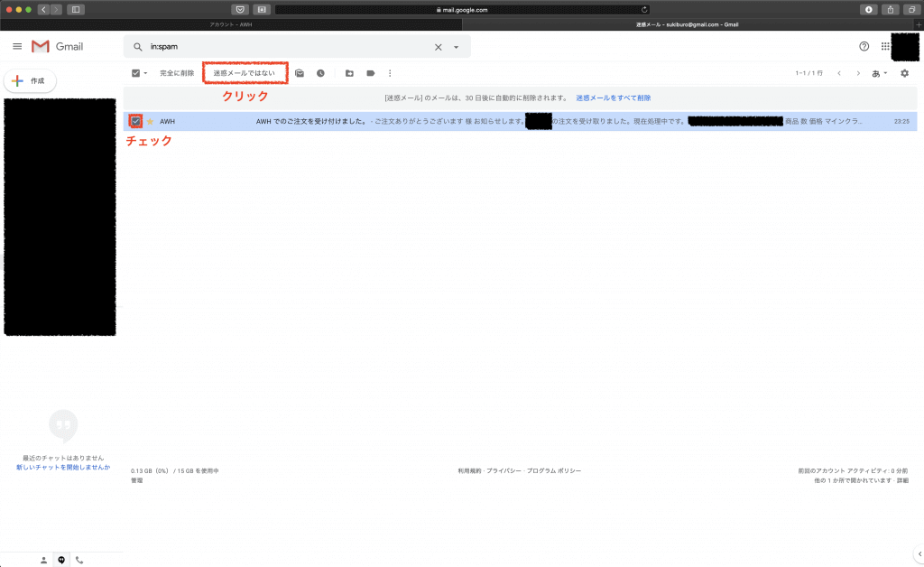The image size is (924, 567).
Task: Open the Gmail support help icon
Action: click(864, 47)
